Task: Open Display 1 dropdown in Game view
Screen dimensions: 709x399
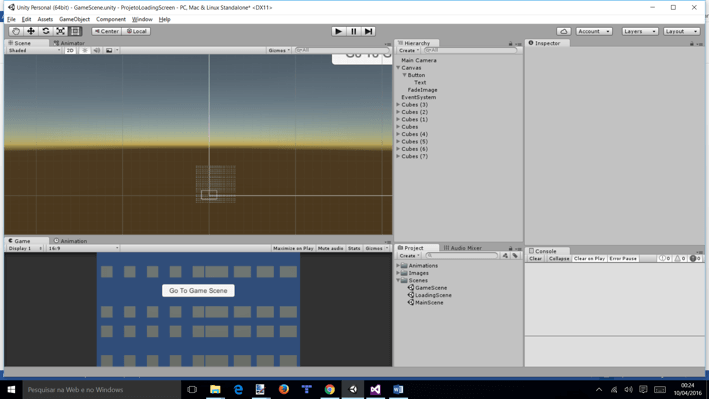Action: point(25,248)
